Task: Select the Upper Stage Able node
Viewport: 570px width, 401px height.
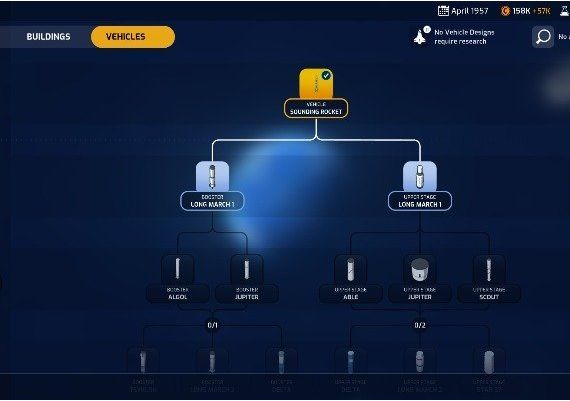Action: click(350, 278)
